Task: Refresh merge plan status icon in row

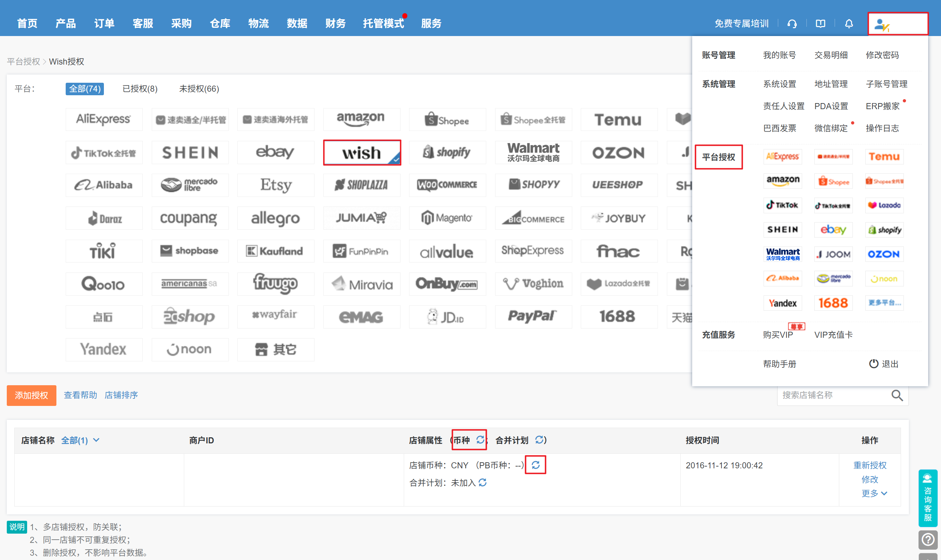Action: pos(483,483)
